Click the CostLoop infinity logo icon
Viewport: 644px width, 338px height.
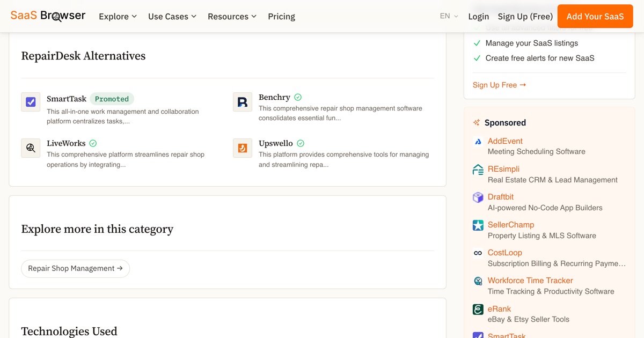click(x=478, y=253)
